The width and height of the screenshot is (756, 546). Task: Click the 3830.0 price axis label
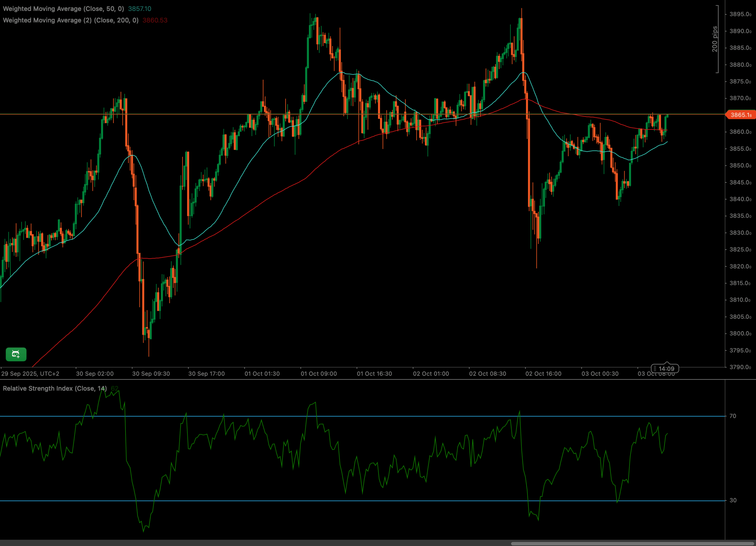point(740,233)
